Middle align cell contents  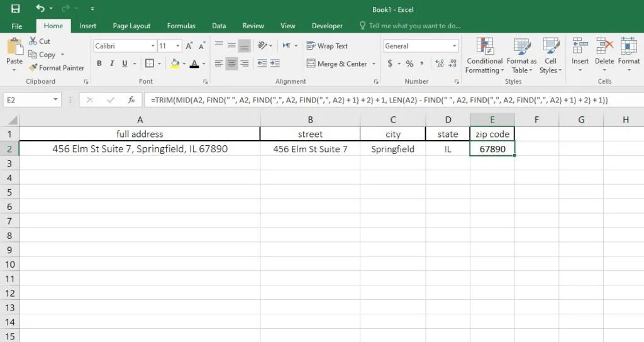[231, 45]
